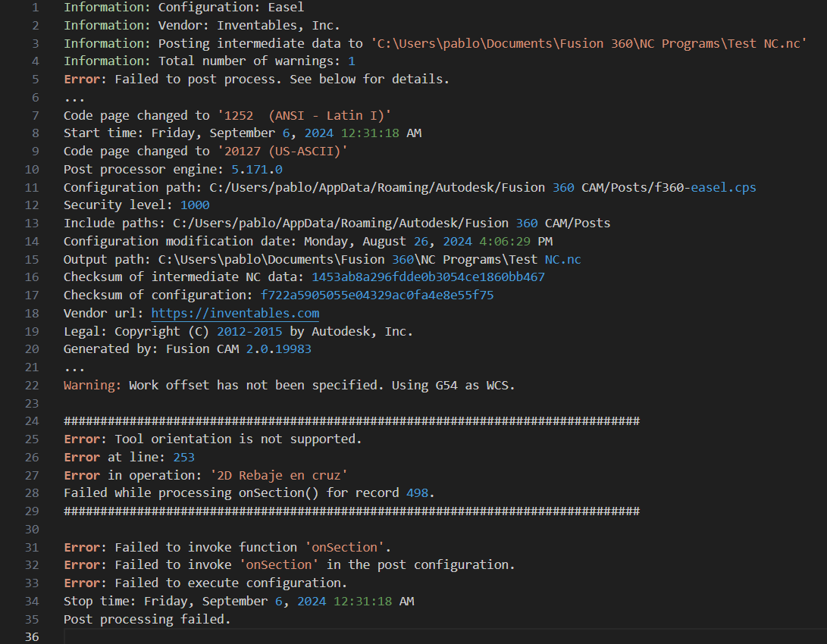Click total number of warnings value 1

(352, 61)
